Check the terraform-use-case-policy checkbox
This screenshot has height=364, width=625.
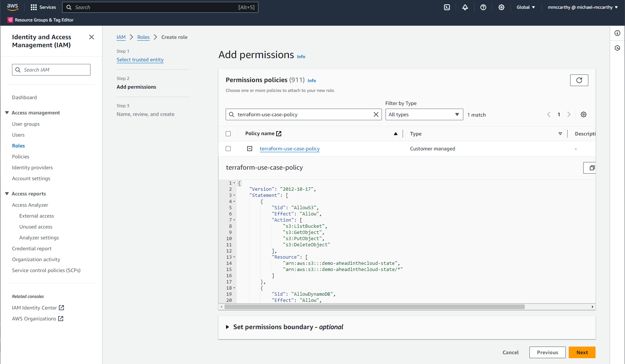click(228, 149)
